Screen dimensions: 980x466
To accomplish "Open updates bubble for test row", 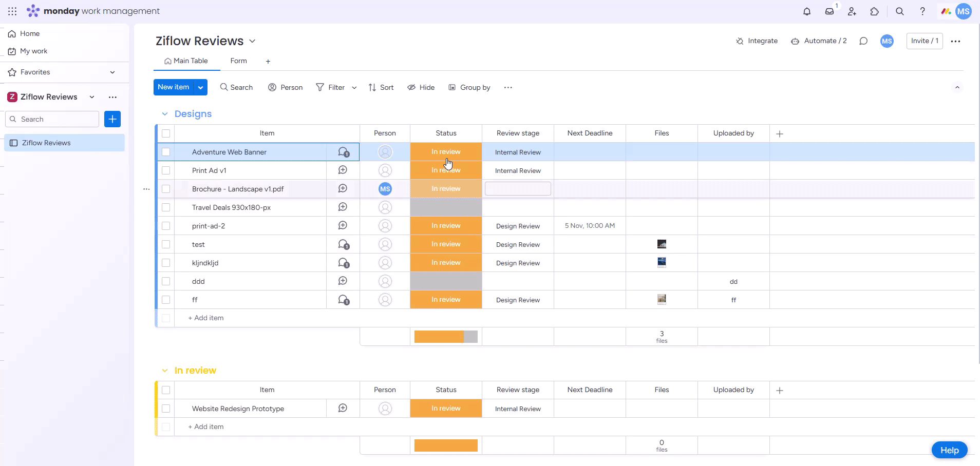I will (x=344, y=244).
